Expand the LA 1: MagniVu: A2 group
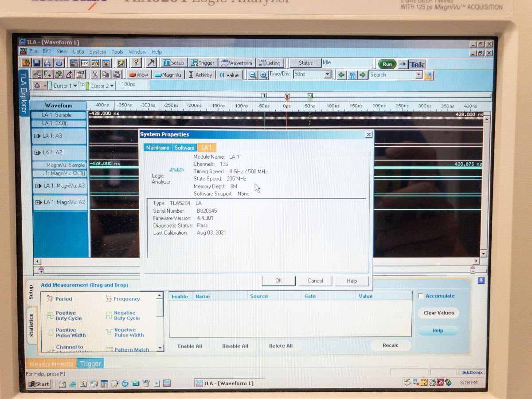The height and width of the screenshot is (399, 532). 38,202
